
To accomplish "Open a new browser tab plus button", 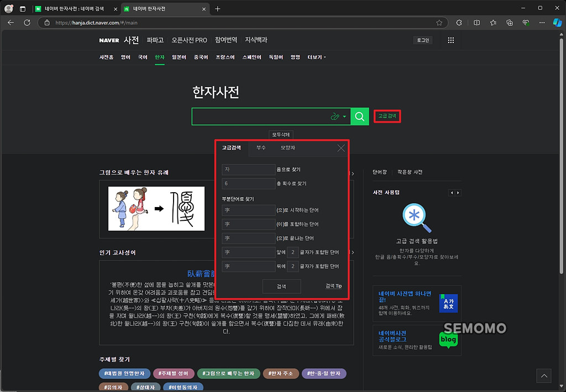I will coord(217,9).
